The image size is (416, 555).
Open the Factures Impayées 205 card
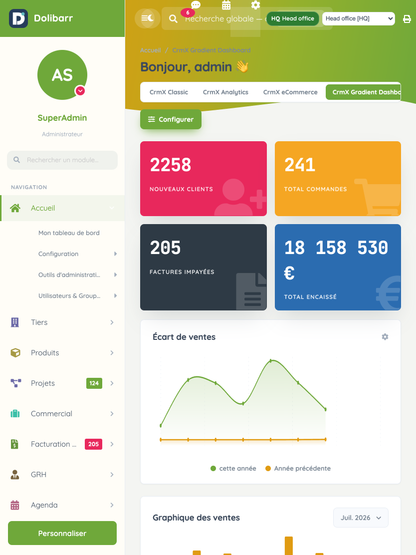pos(204,267)
